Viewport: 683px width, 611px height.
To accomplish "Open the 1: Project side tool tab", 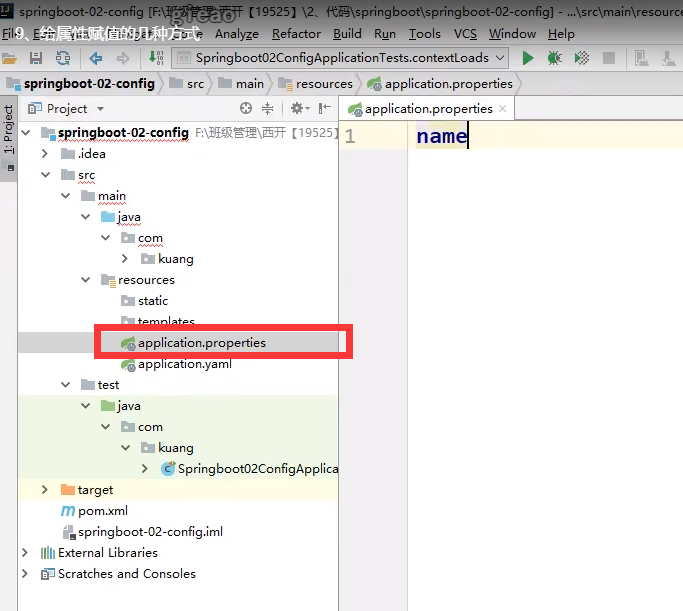I will click(x=9, y=138).
